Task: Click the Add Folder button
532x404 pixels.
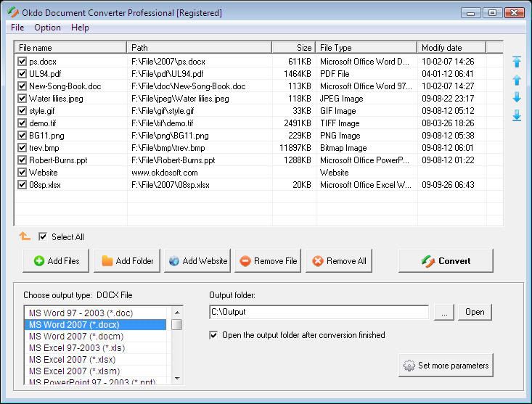Action: click(x=128, y=261)
